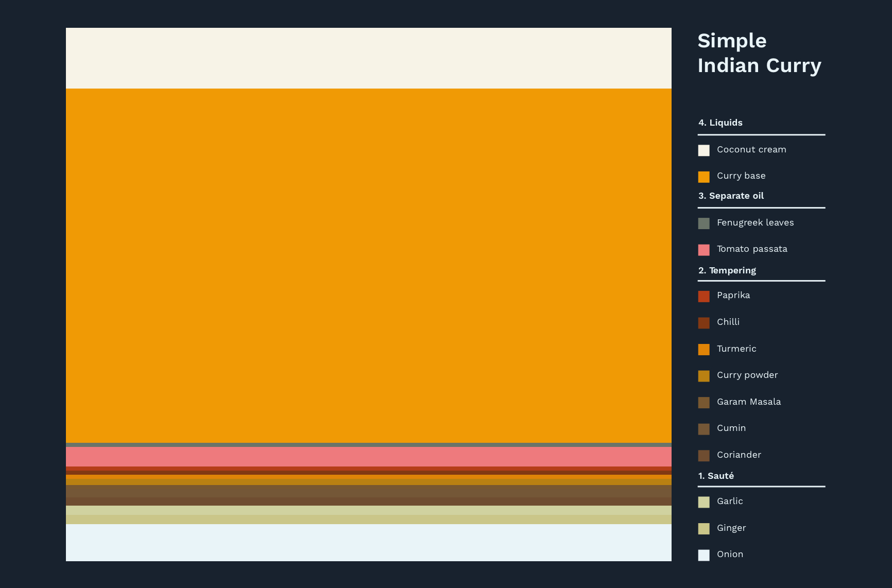Click the Onion legend swatch
This screenshot has width=892, height=588.
704,555
